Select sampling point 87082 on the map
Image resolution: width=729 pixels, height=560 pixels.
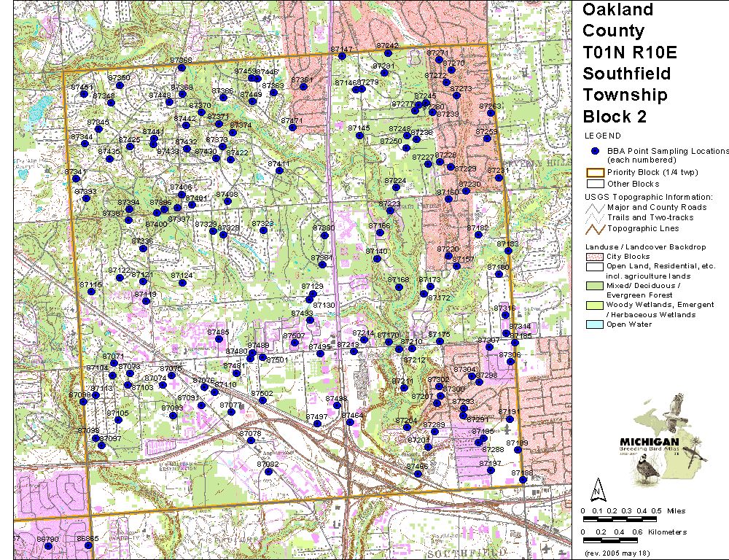pos(268,472)
